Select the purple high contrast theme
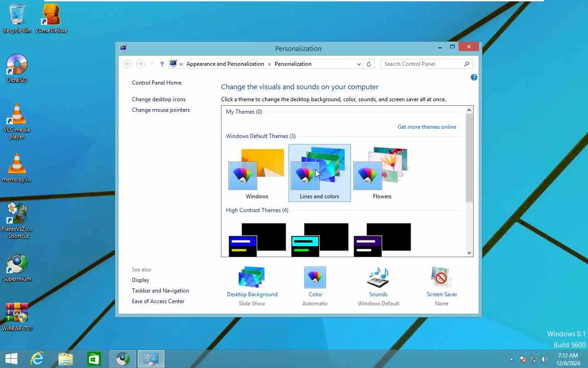Viewport: 588px width, 368px height. coord(382,240)
